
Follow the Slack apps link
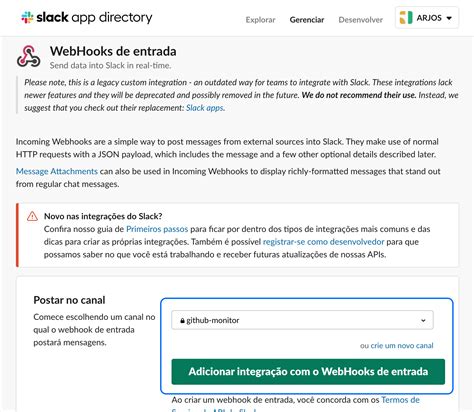click(205, 108)
